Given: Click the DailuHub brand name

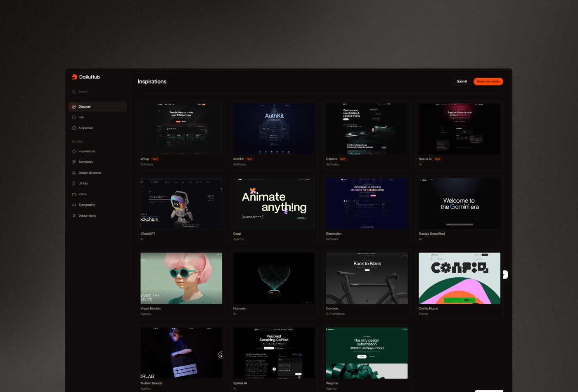Looking at the screenshot, I should click(x=90, y=77).
